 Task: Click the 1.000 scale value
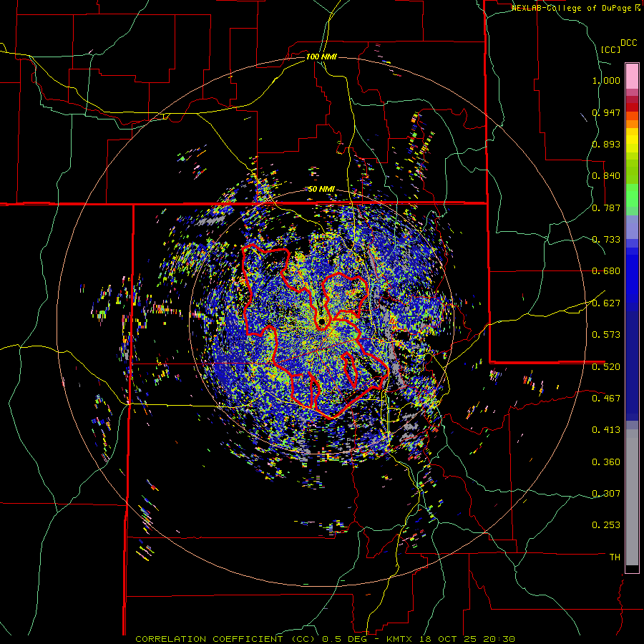coord(606,80)
